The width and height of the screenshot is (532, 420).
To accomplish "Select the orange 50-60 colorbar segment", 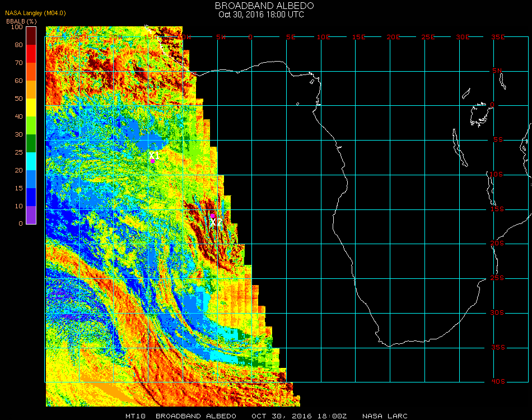I will click(31, 90).
